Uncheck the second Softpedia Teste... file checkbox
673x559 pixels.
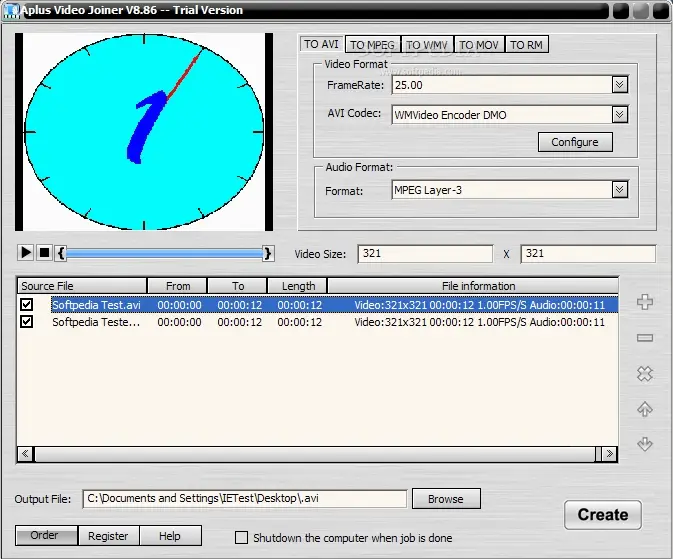pyautogui.click(x=27, y=321)
